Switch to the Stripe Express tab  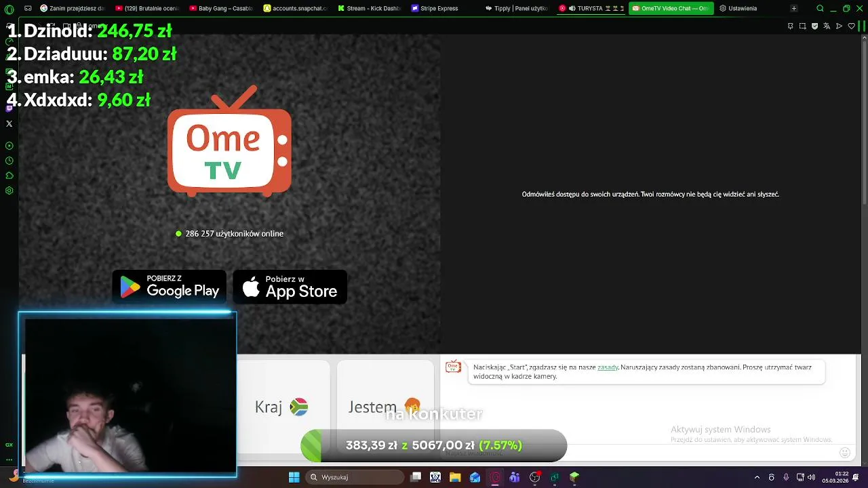pyautogui.click(x=444, y=9)
